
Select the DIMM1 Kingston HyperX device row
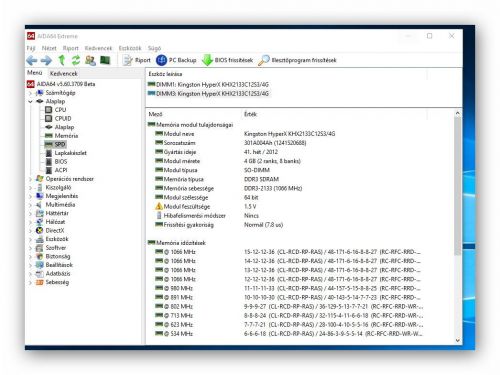click(x=208, y=85)
